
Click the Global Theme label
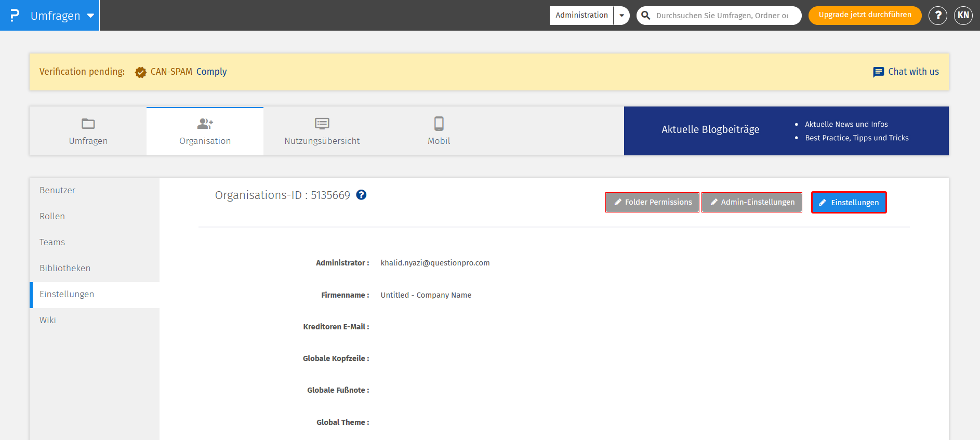[343, 422]
